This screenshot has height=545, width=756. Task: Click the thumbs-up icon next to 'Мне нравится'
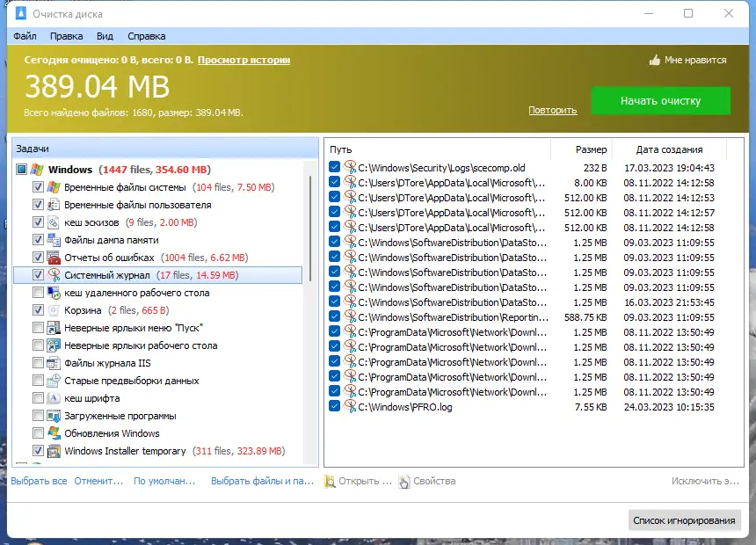pos(654,60)
